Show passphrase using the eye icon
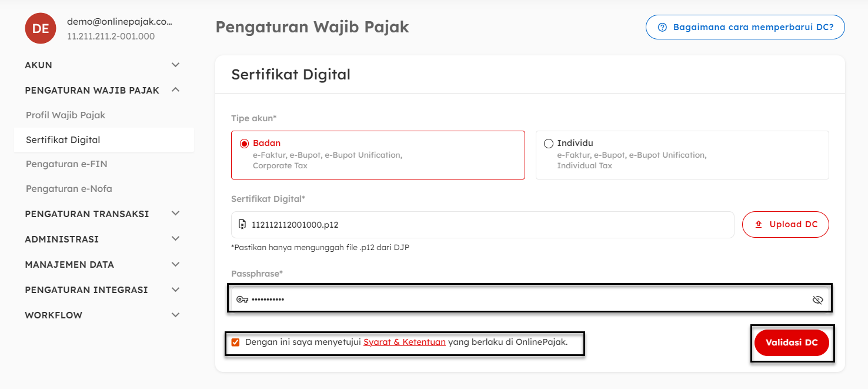Screen dimensions: 868x389 [x=817, y=300]
